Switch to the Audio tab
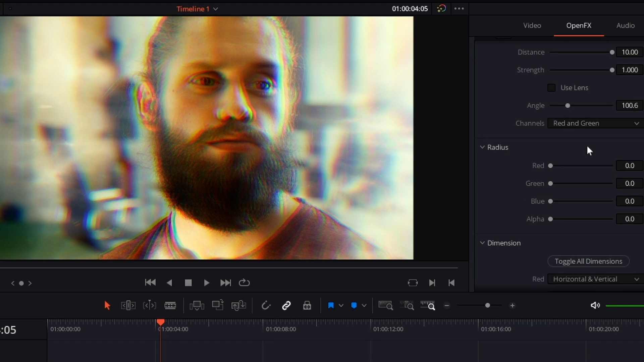 (625, 25)
